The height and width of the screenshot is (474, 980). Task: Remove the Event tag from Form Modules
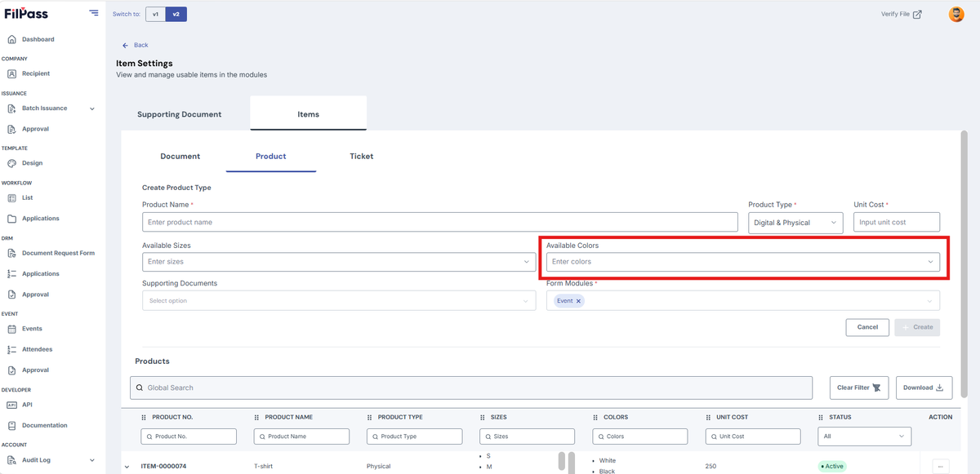(x=578, y=301)
